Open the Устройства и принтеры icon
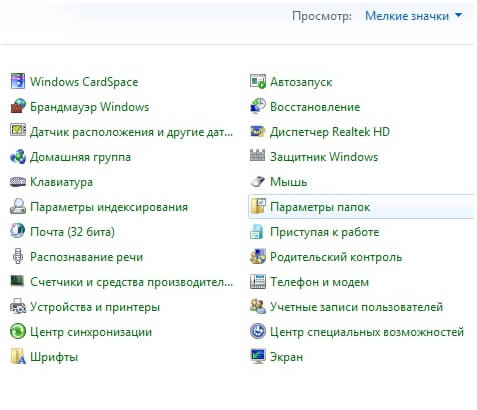This screenshot has width=477, height=410. tap(18, 307)
